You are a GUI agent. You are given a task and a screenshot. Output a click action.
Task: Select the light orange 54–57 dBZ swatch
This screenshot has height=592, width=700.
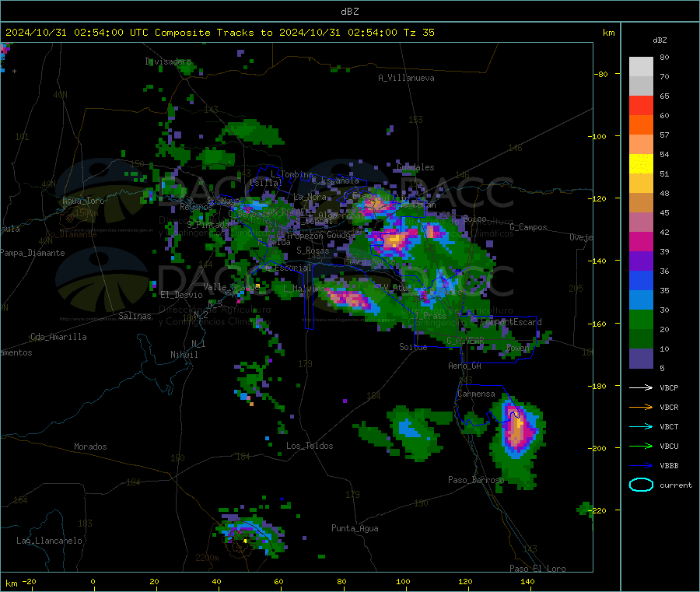coord(641,144)
